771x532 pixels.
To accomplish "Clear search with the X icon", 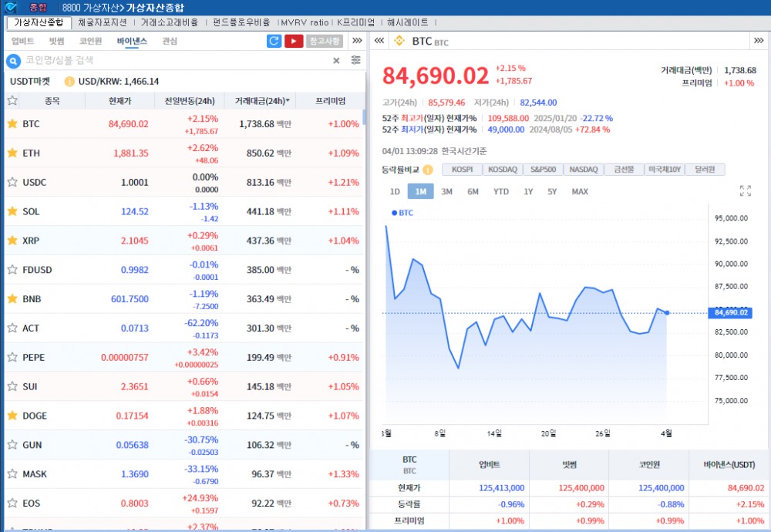I will tap(336, 60).
